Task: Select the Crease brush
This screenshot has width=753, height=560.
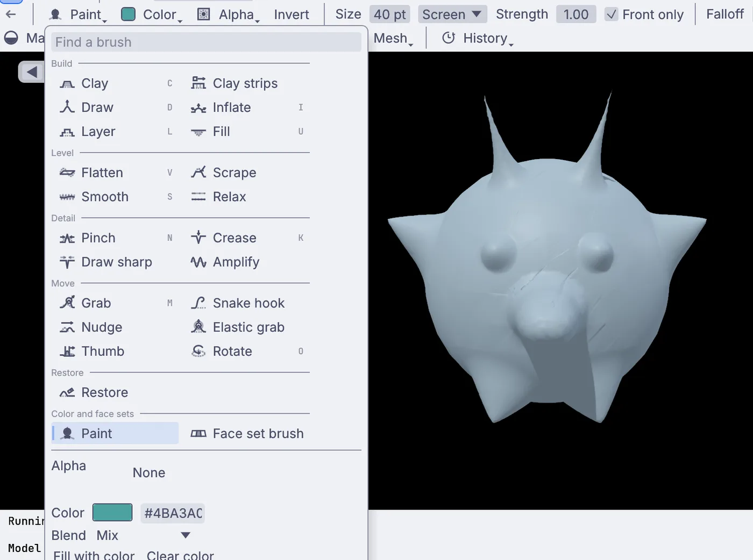Action: [246, 238]
